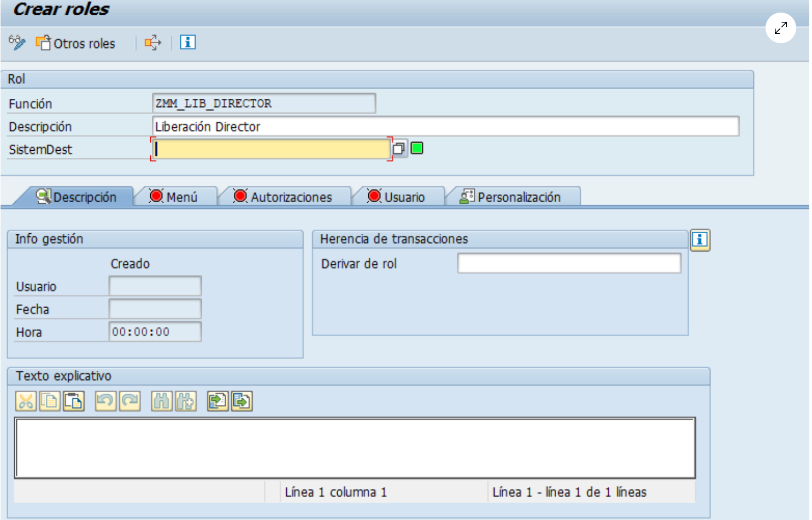Click the scissors cut icon in the text editor
812x520 pixels.
pos(26,401)
